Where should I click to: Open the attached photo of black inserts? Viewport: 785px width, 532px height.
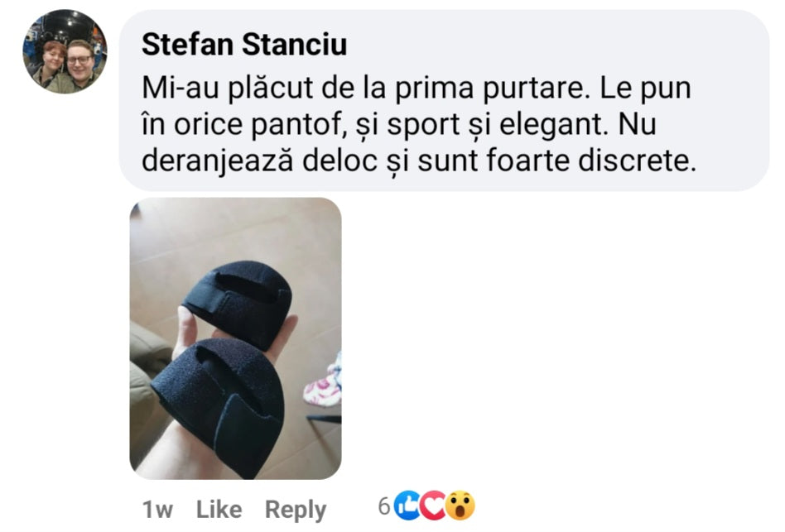pos(236,338)
